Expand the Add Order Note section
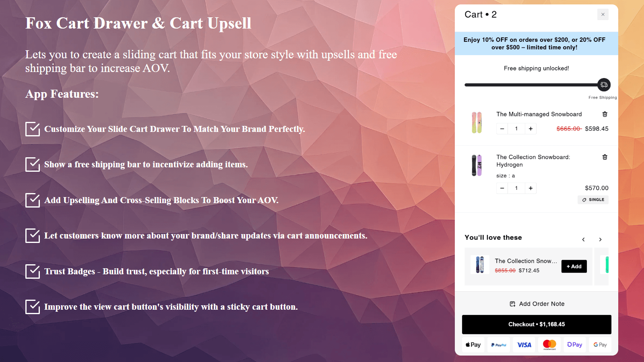644x362 pixels. [537, 304]
